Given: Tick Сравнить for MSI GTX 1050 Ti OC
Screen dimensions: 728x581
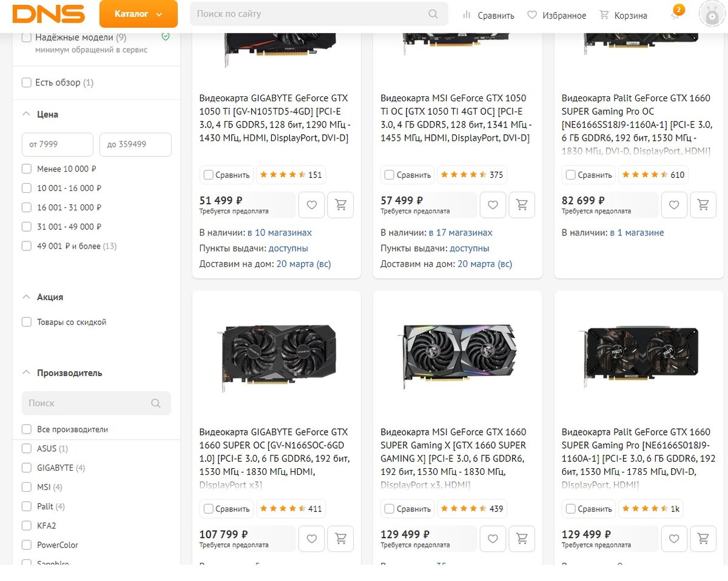Looking at the screenshot, I should pos(389,175).
